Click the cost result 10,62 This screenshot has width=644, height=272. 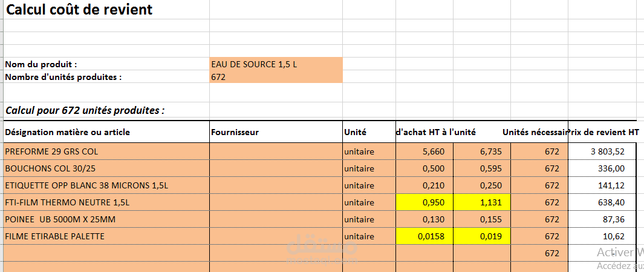click(x=602, y=236)
